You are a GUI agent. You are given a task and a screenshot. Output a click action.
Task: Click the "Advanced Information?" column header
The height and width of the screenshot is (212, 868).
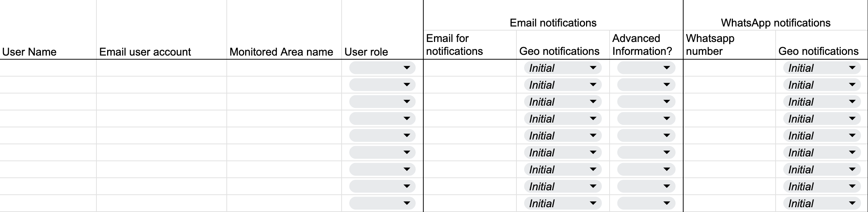pos(642,45)
